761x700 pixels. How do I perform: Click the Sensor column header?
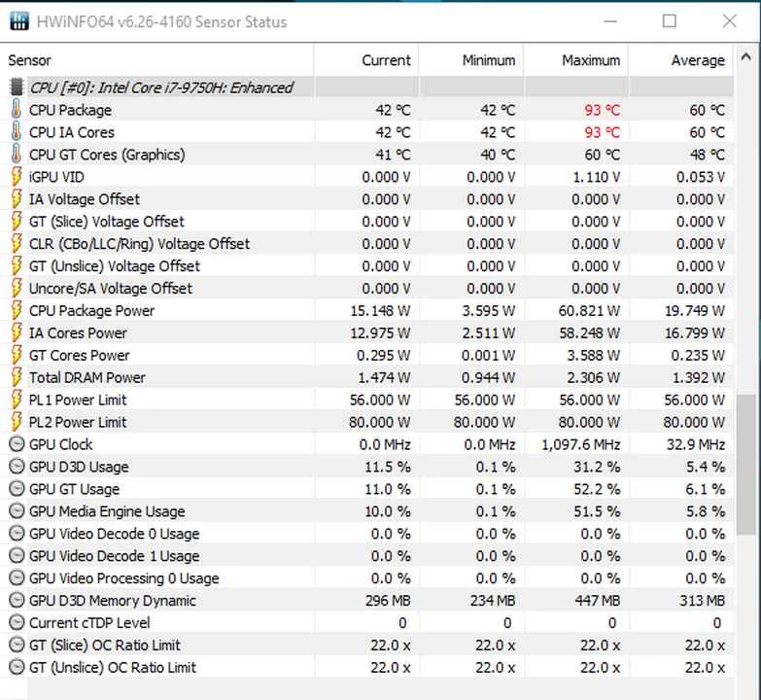point(156,60)
